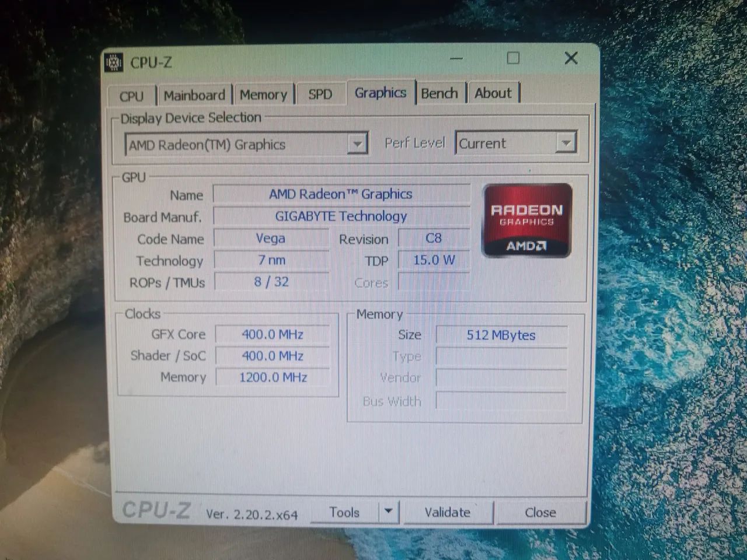
Task: Click the GPU Name field AMD Radeon Graphics
Action: 341,194
